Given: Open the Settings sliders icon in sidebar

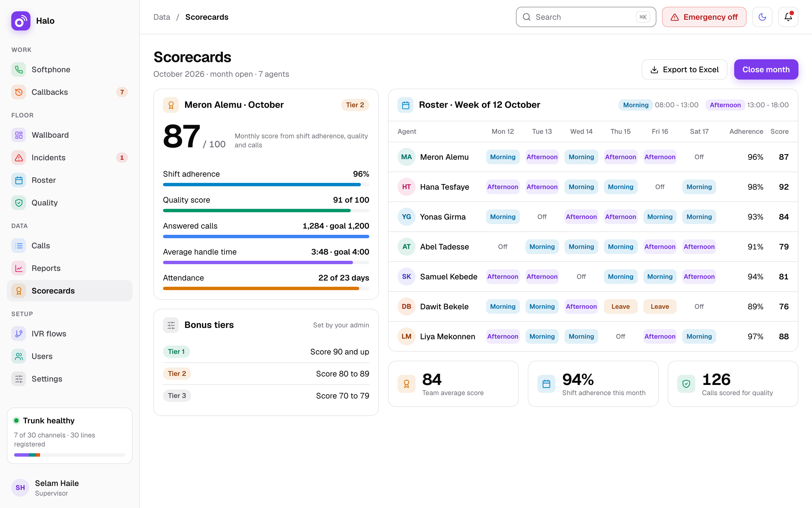Looking at the screenshot, I should pyautogui.click(x=19, y=379).
